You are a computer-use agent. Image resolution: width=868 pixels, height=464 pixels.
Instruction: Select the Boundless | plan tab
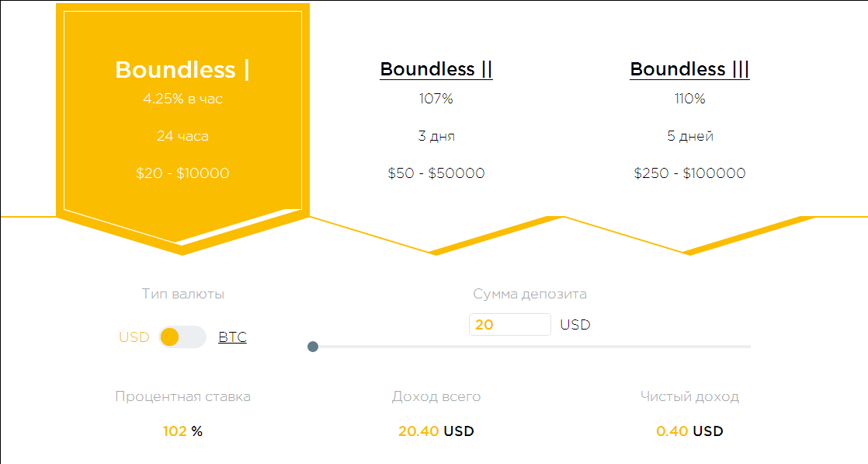(x=182, y=70)
